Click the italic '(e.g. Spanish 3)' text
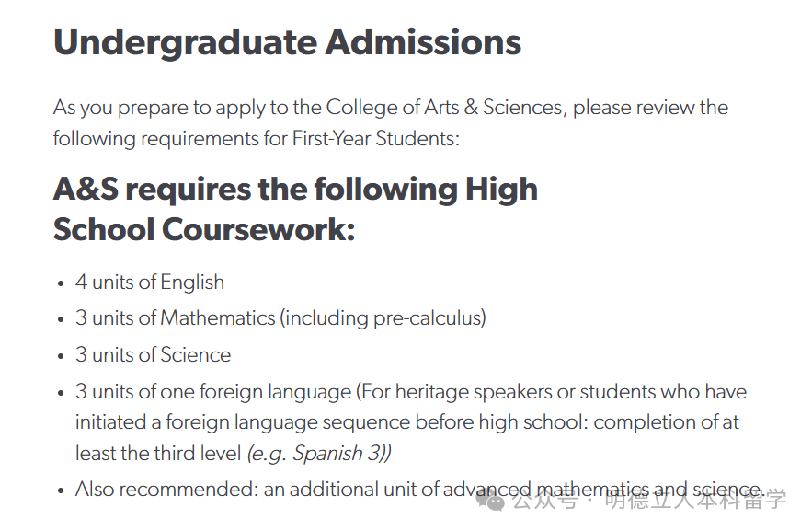 (319, 454)
